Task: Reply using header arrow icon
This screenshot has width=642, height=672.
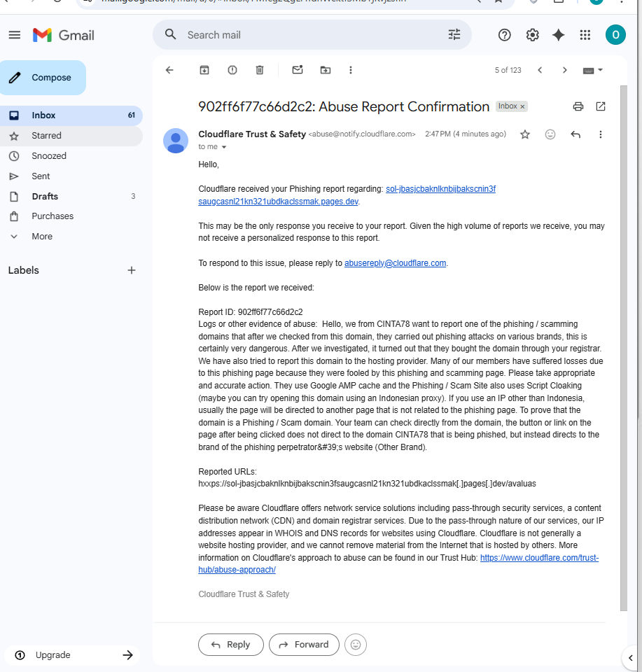Action: pos(575,134)
